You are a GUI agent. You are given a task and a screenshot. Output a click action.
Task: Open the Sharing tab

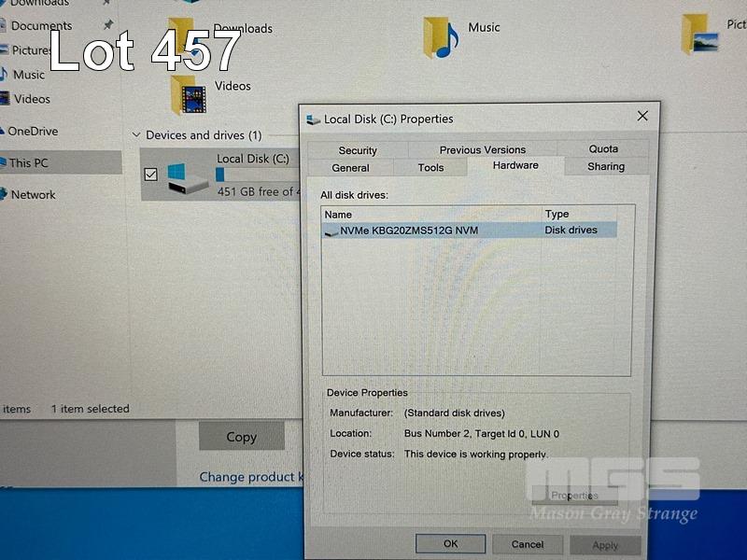click(x=605, y=167)
